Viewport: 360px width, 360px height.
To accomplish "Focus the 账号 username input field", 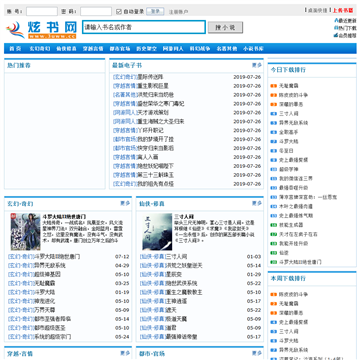I will pyautogui.click(x=42, y=12).
